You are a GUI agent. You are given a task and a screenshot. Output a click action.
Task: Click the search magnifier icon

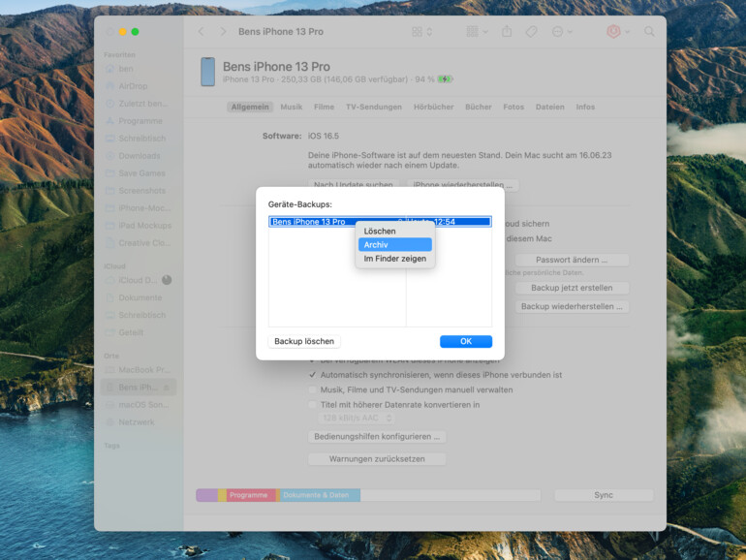(x=649, y=31)
